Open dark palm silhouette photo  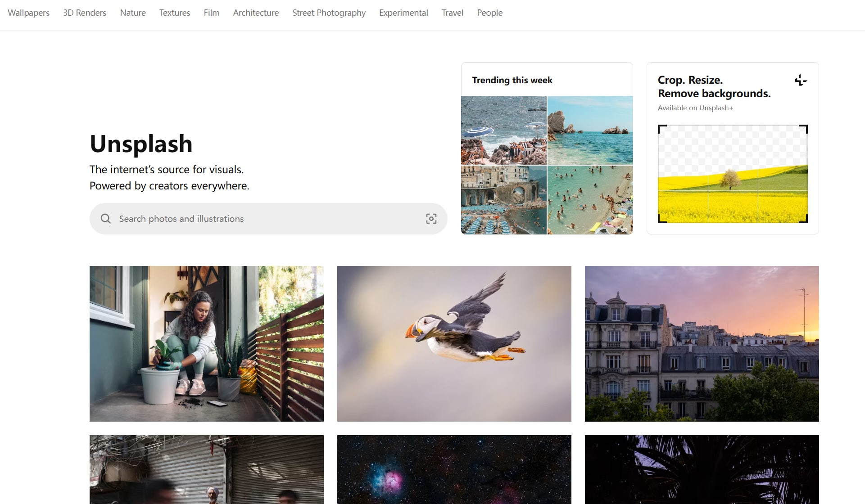click(x=702, y=469)
